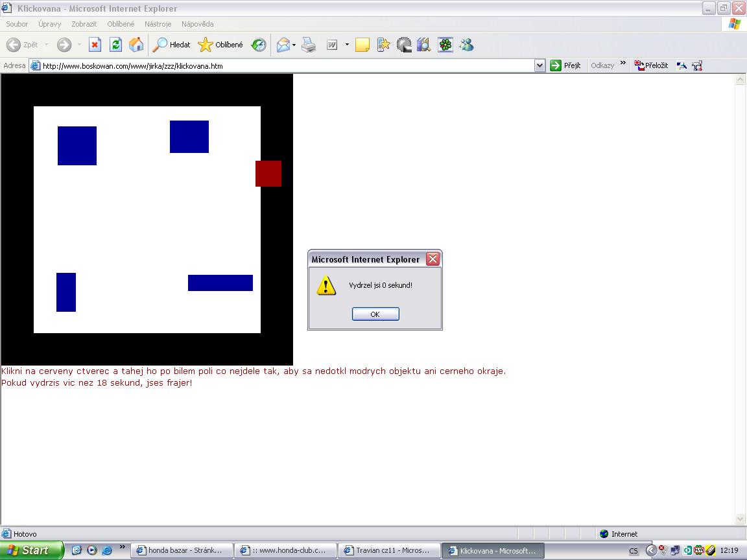Switch to Travian cz11 taskbar window
Viewport: 747px width, 560px height.
(x=388, y=550)
